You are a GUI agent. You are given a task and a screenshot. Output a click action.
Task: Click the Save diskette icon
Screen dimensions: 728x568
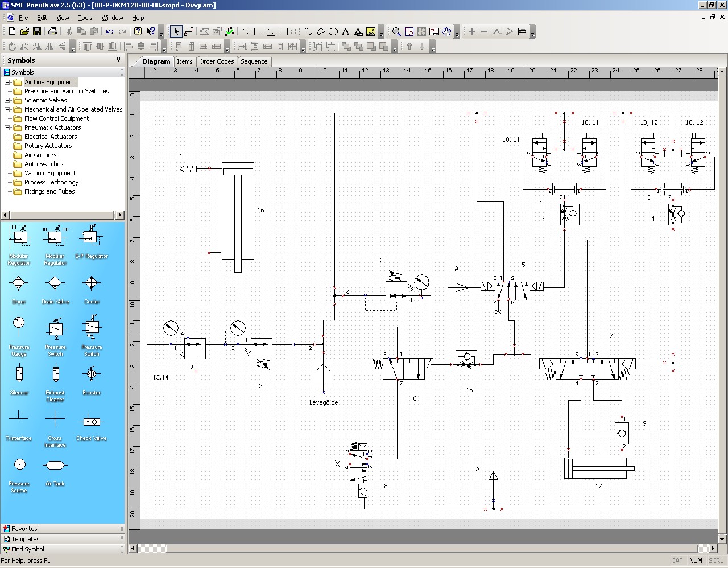(37, 32)
